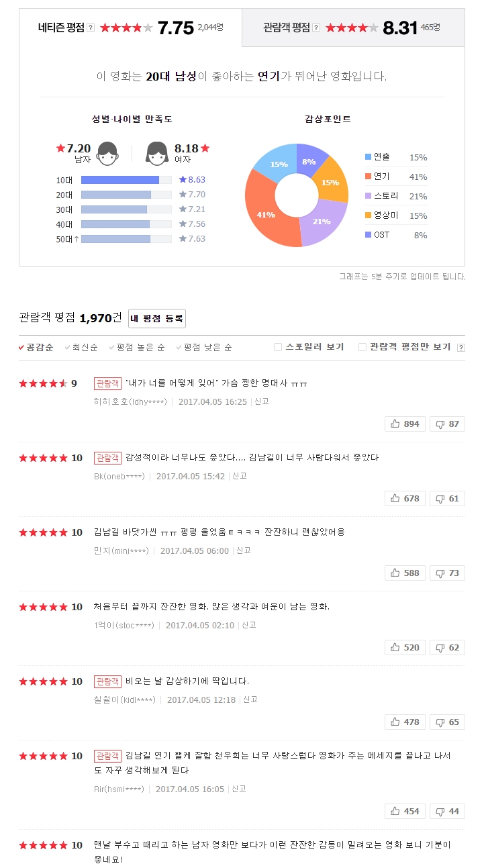Click the male face icon
This screenshot has width=486, height=868.
[107, 153]
